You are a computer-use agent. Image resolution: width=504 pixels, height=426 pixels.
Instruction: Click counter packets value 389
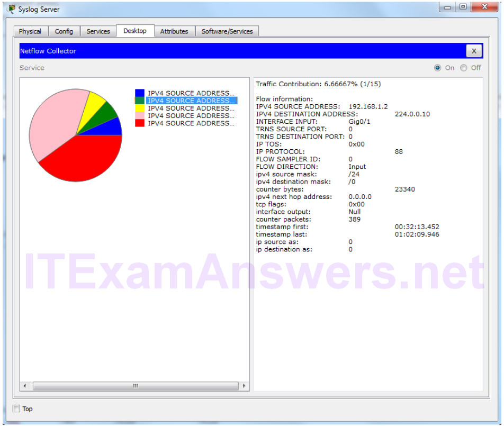pos(355,219)
